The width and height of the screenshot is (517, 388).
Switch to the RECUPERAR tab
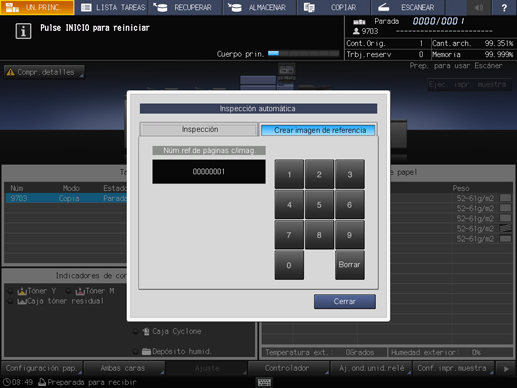(185, 7)
